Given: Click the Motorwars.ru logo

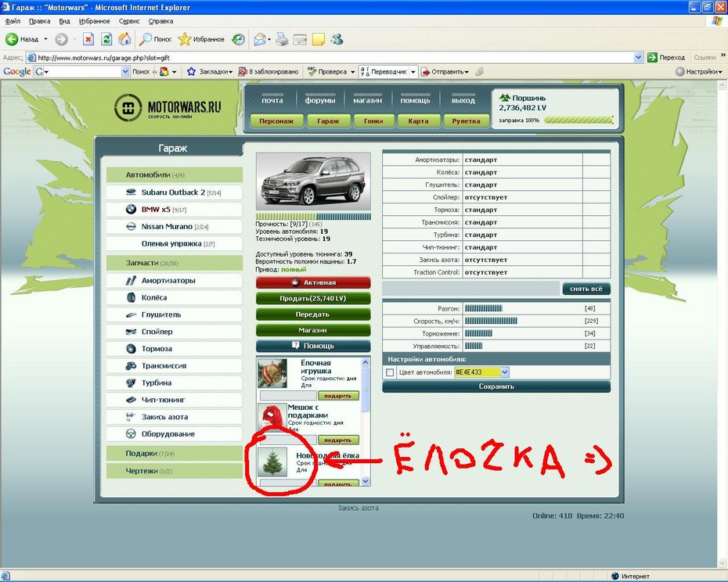Looking at the screenshot, I should coord(168,108).
